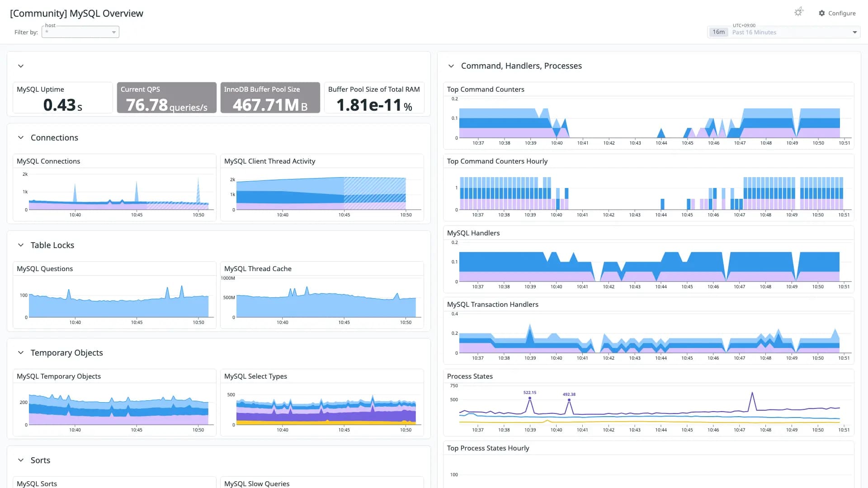
Task: Click the Top Command Counters title
Action: coord(486,89)
